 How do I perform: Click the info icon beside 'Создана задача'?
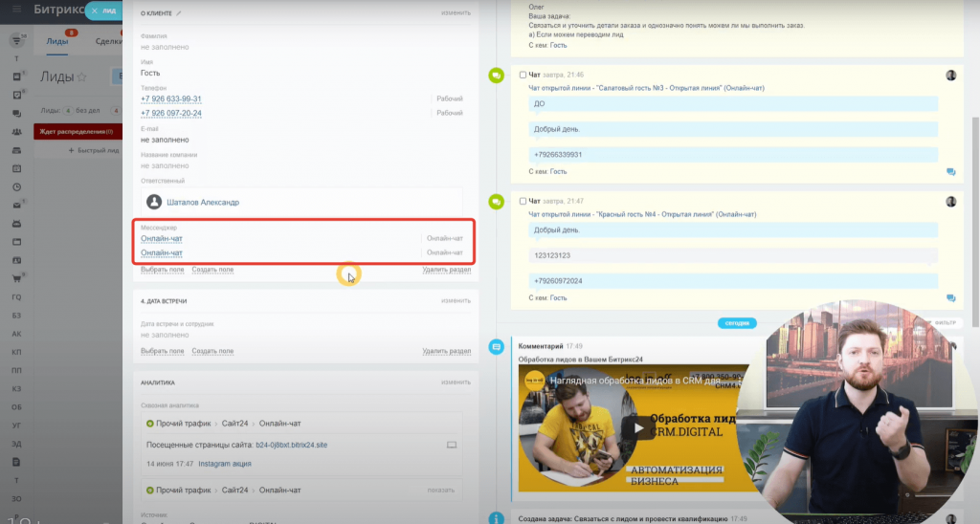[497, 518]
